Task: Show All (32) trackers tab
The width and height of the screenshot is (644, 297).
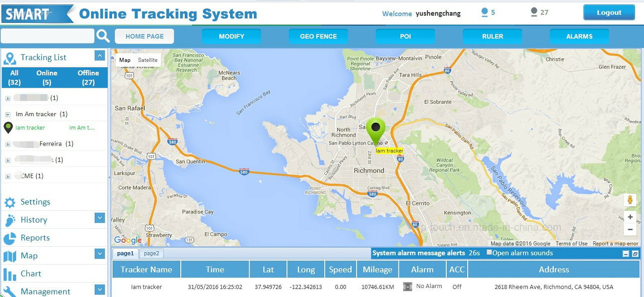Action: click(x=14, y=78)
